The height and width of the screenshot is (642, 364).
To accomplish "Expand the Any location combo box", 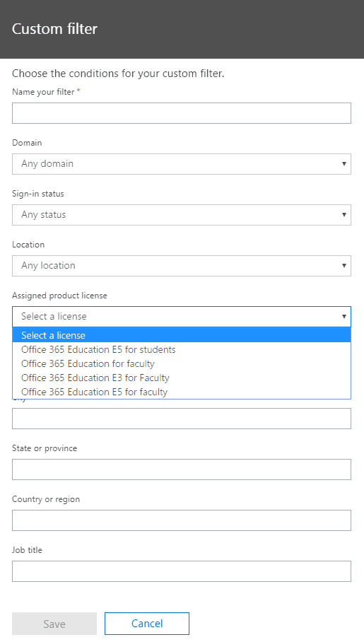I will [182, 265].
